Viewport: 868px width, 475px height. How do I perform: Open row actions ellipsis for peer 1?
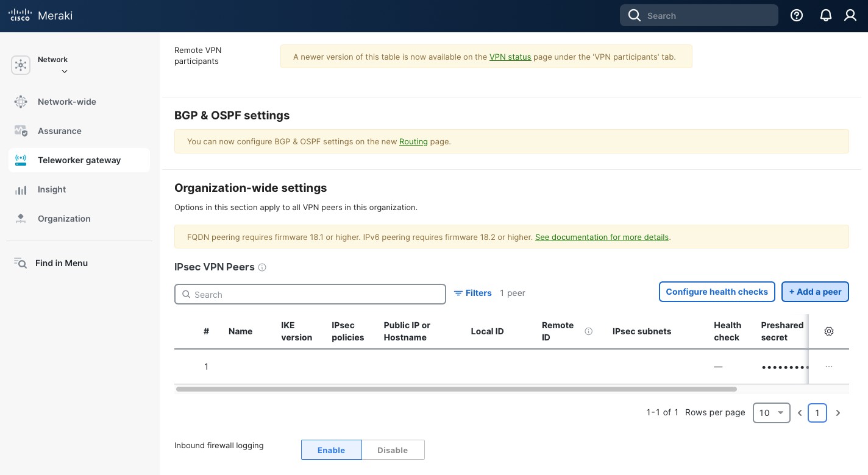(828, 367)
